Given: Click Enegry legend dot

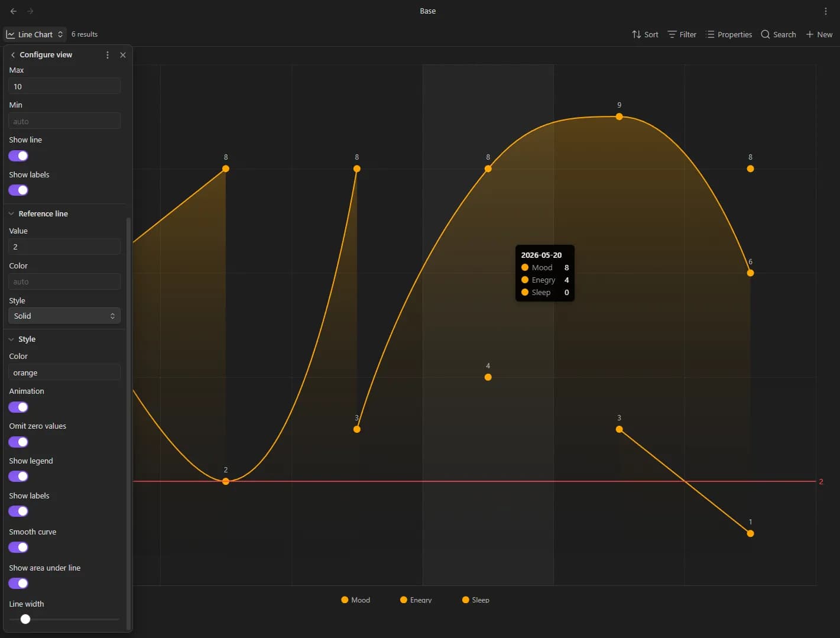Looking at the screenshot, I should pos(404,600).
